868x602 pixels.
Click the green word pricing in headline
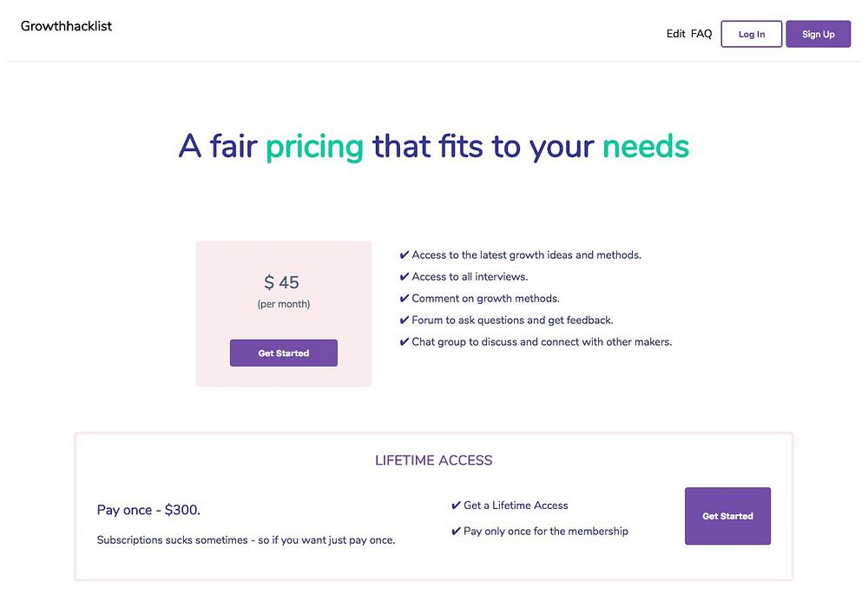314,147
